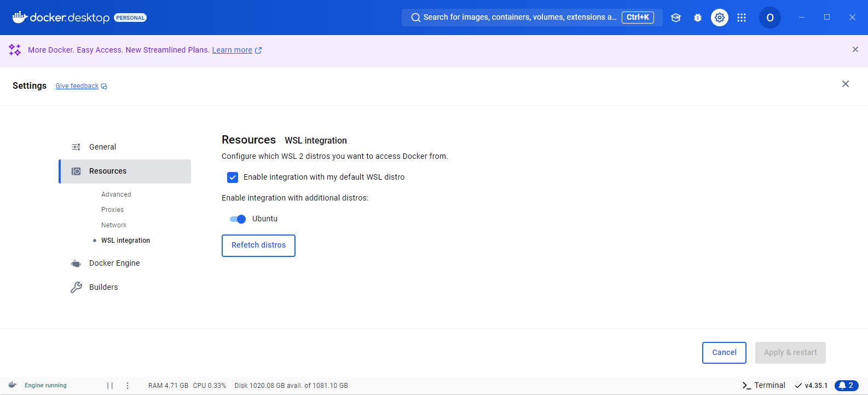Select the Resources settings section
This screenshot has width=868, height=395.
(125, 171)
